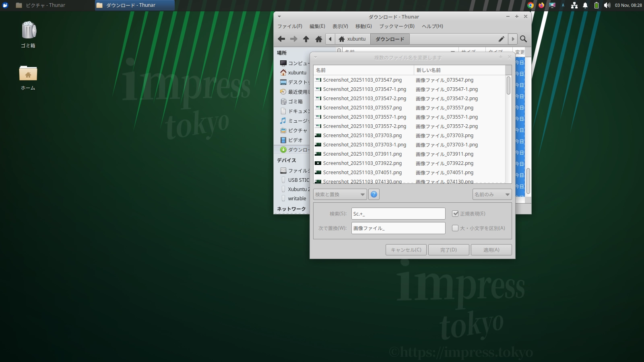
Task: Open the Trash desktop icon
Action: [28, 35]
